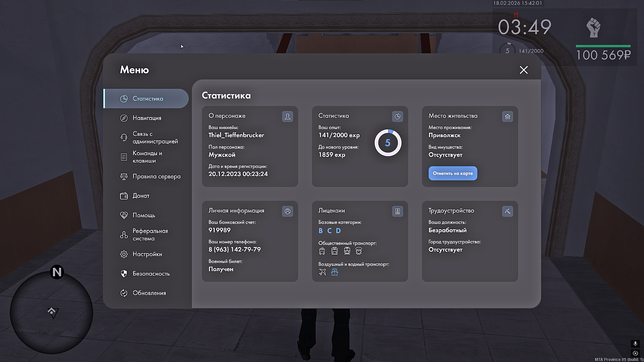Click the license category B letter
Screen dimensions: 644x362
tap(321, 231)
